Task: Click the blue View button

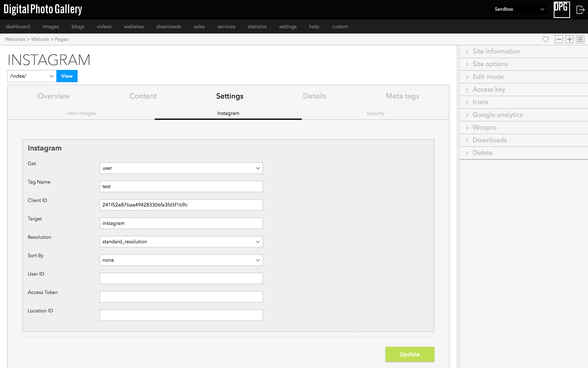Action: [x=67, y=76]
